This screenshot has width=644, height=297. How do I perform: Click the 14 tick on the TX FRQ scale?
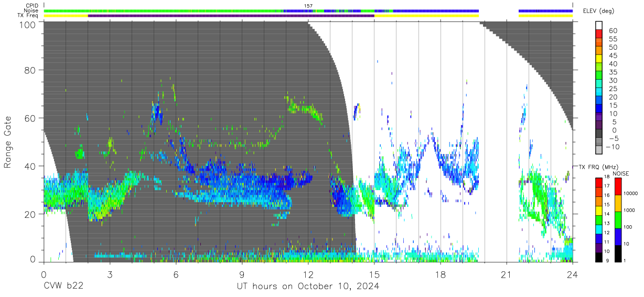[x=606, y=214]
